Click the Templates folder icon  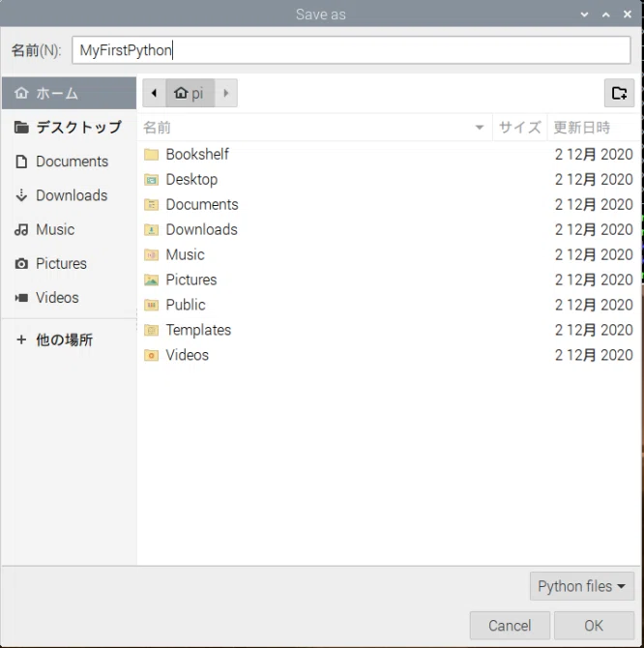click(x=151, y=330)
